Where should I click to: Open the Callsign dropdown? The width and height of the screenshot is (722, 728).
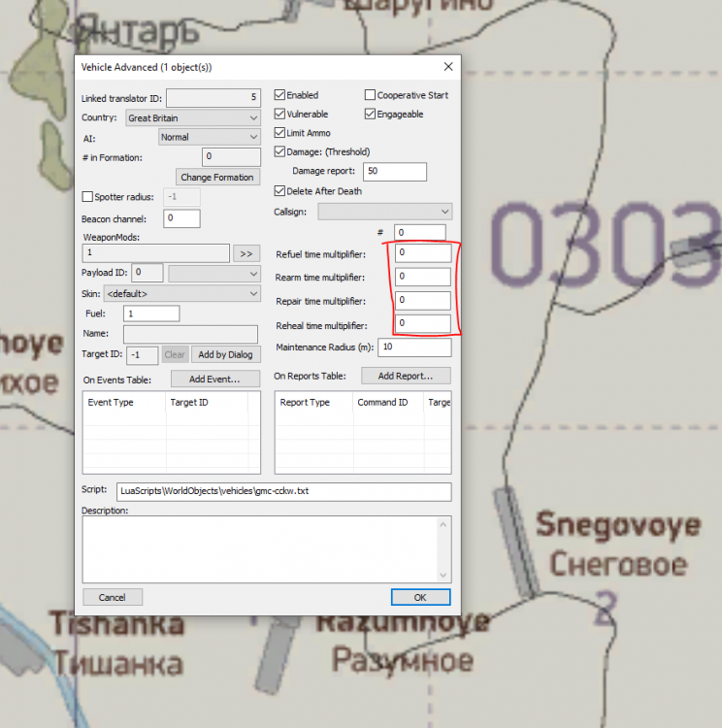click(384, 212)
